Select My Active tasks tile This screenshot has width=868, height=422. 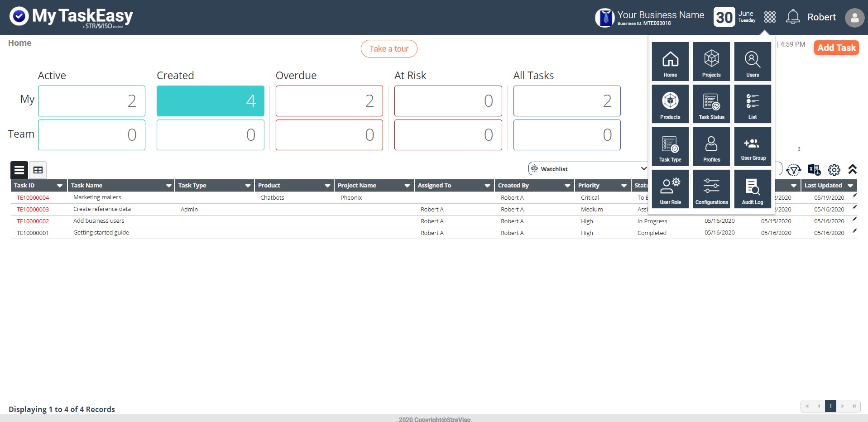[91, 101]
